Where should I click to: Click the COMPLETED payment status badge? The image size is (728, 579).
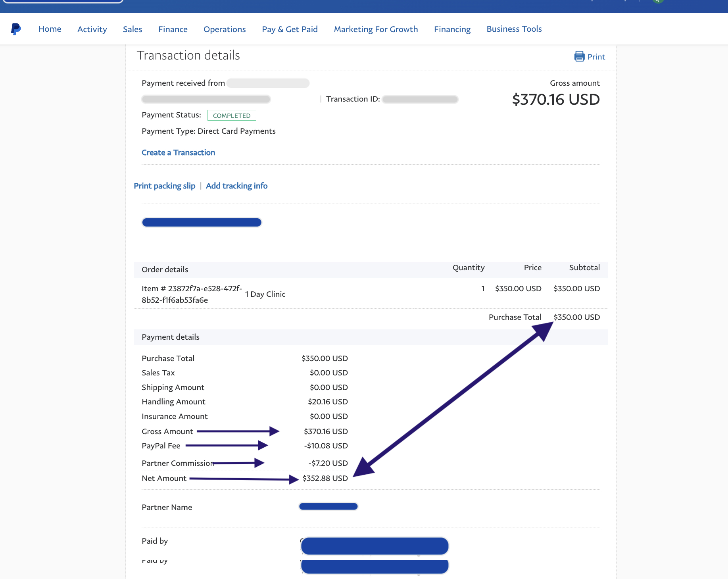pyautogui.click(x=232, y=115)
